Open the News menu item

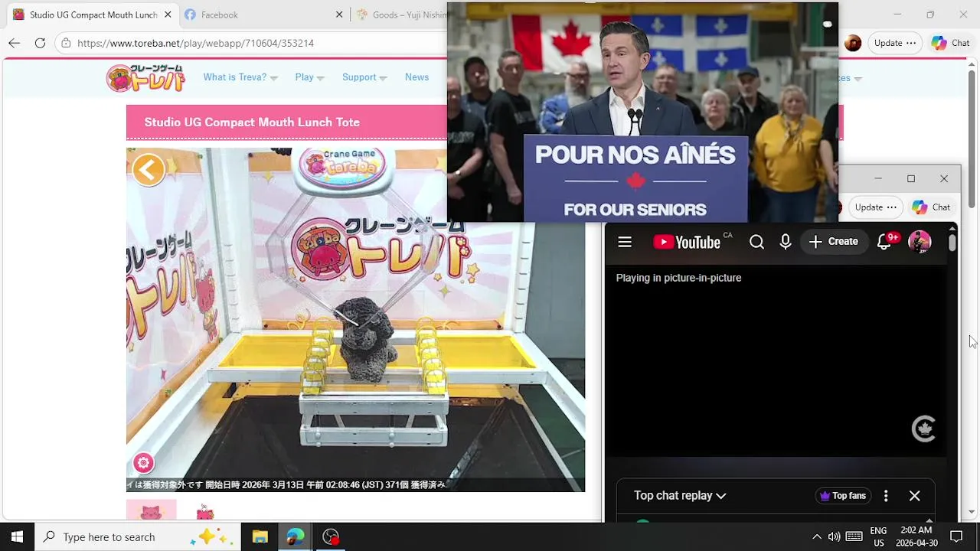pos(416,77)
